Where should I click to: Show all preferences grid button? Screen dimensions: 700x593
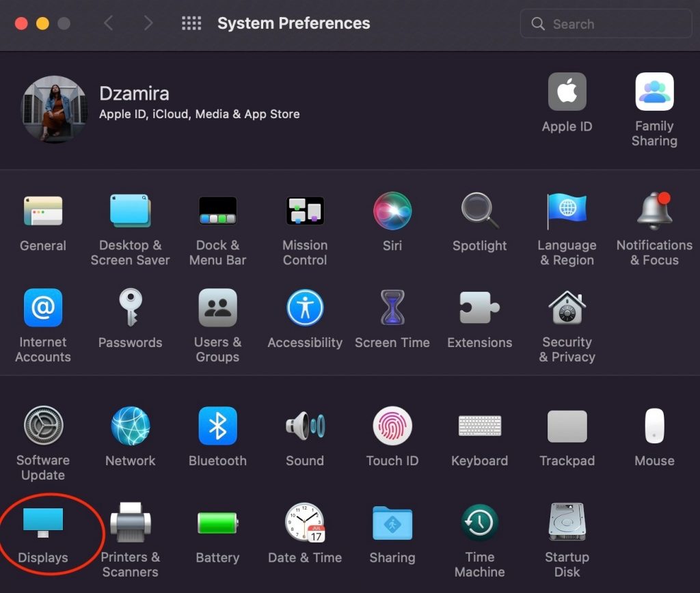click(x=191, y=24)
